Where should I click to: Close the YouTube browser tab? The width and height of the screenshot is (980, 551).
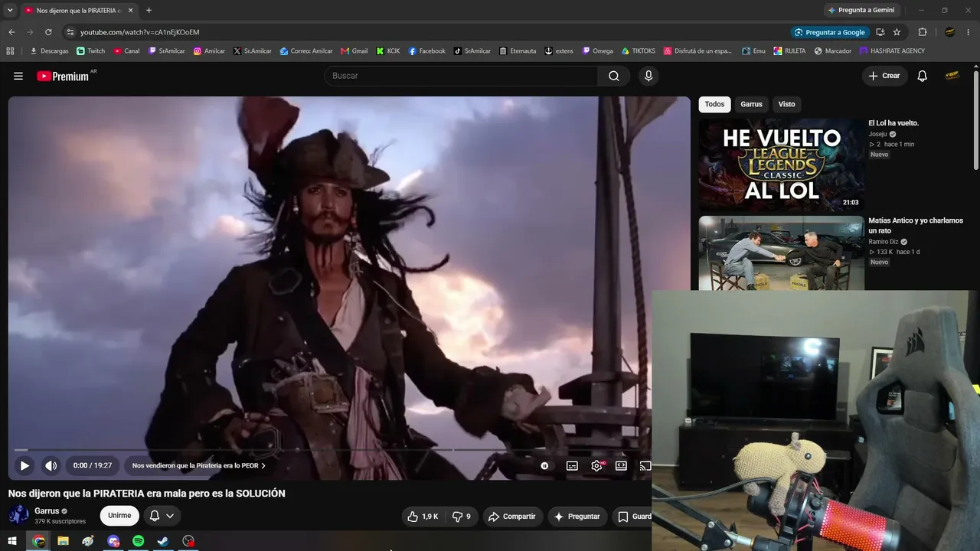131,11
